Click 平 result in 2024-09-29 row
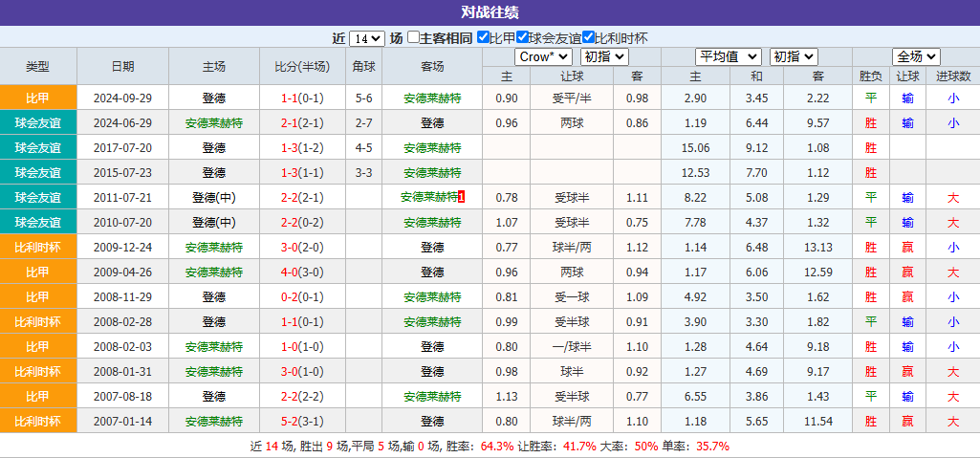This screenshot has width=980, height=458. tap(871, 98)
